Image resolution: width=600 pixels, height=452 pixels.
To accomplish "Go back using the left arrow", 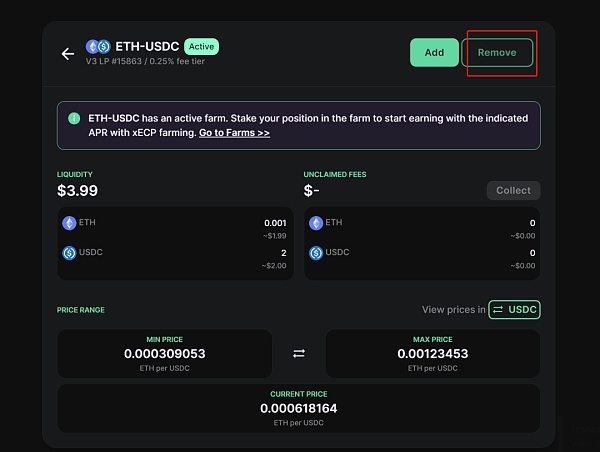I will tap(68, 54).
